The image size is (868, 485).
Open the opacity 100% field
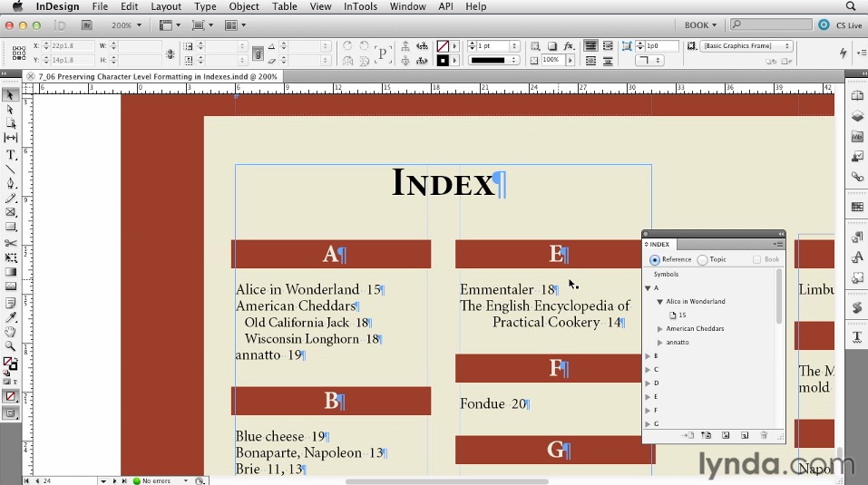[552, 60]
